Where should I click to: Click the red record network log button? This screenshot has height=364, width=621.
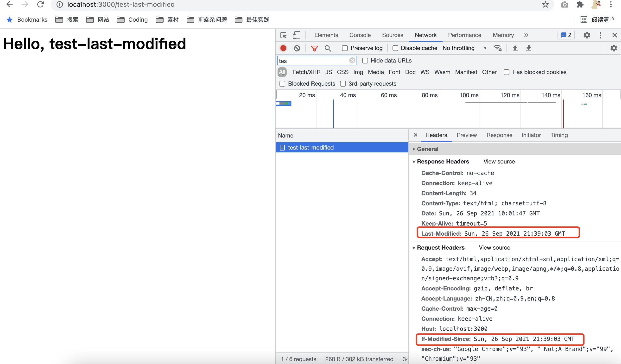click(x=283, y=48)
